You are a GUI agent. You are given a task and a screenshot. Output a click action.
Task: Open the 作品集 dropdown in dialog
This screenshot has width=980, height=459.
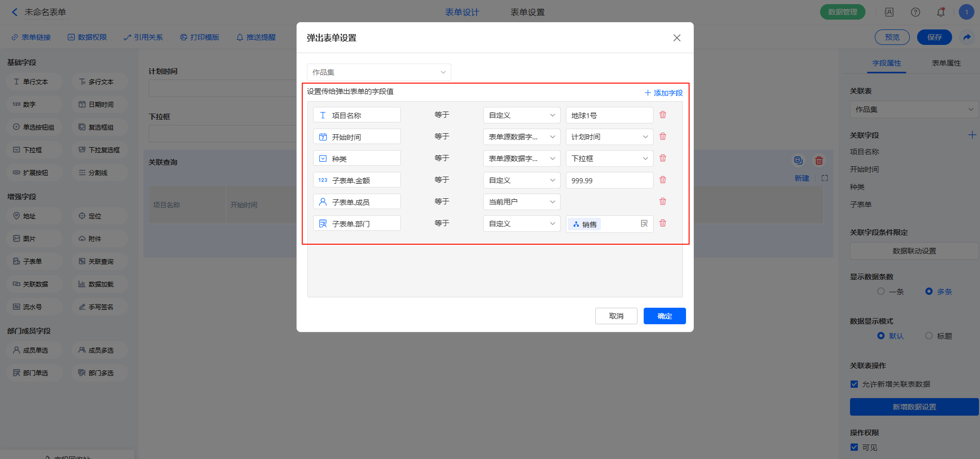(379, 72)
